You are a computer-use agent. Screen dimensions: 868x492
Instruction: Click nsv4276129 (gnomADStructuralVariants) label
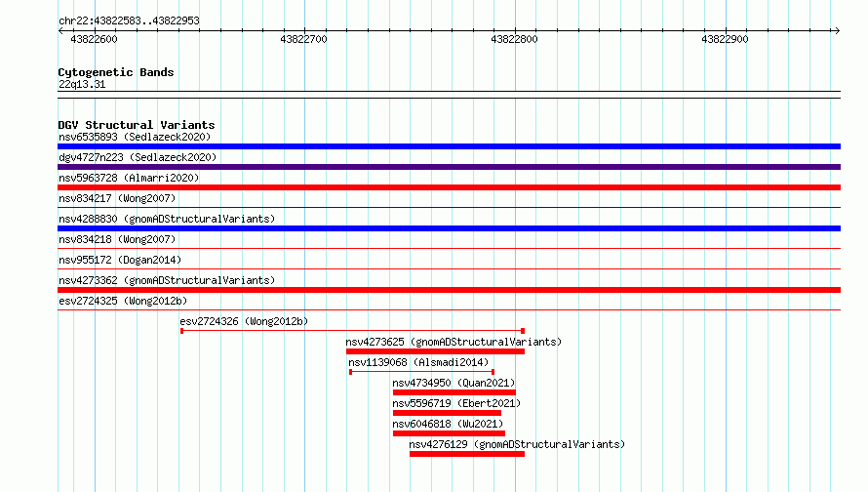(x=517, y=444)
